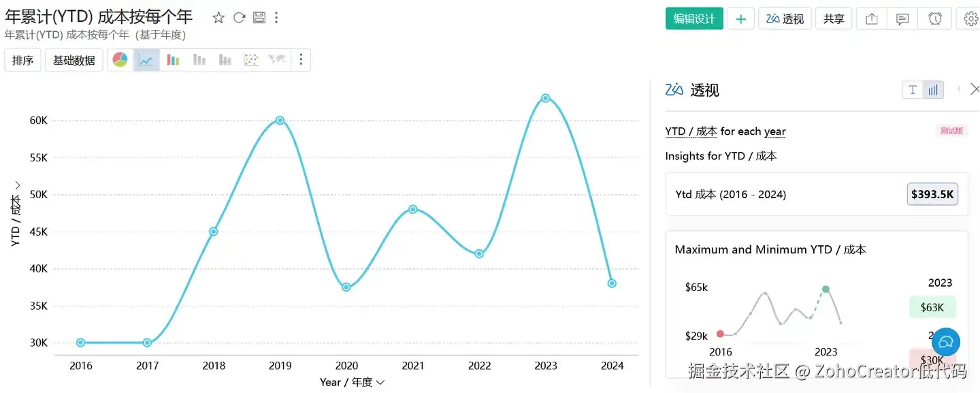The width and height of the screenshot is (980, 393).
Task: Click the 共享 share button
Action: coord(834,19)
